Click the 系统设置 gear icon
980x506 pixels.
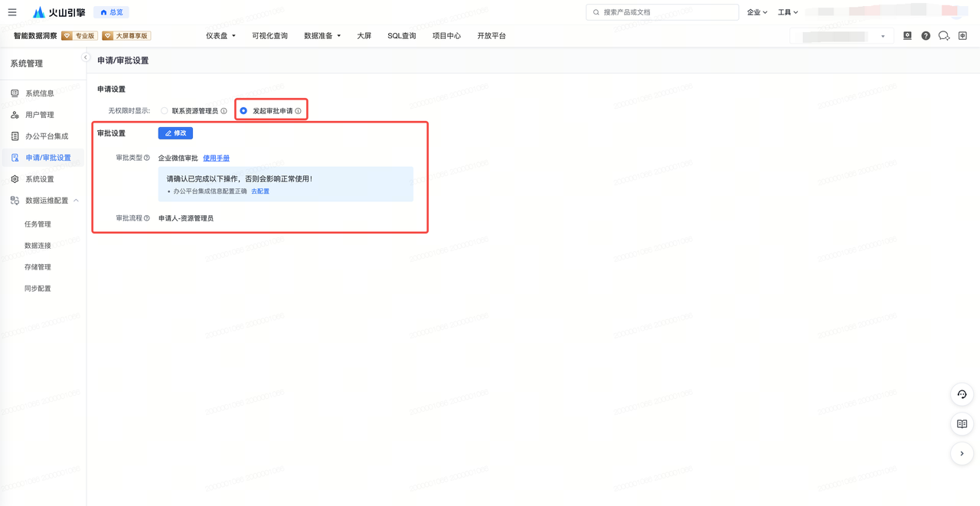(15, 179)
